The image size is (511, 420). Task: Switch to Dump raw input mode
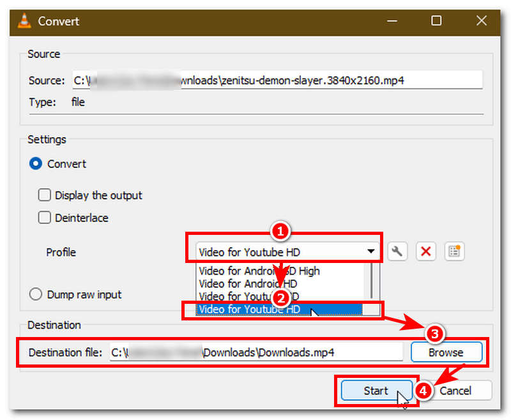click(x=36, y=294)
